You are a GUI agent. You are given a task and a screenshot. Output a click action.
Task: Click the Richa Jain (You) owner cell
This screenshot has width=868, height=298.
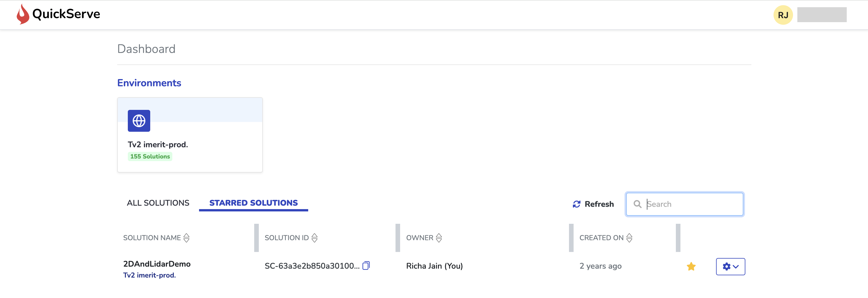click(434, 266)
